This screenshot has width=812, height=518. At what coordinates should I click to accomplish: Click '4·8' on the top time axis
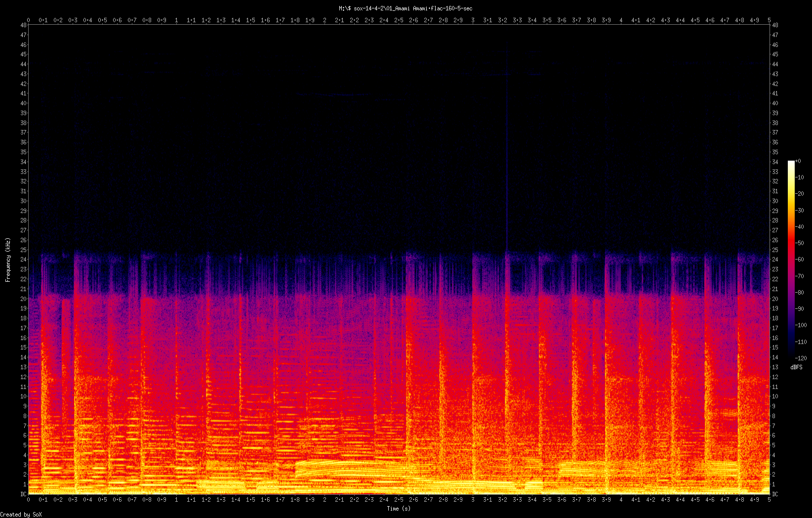click(739, 20)
